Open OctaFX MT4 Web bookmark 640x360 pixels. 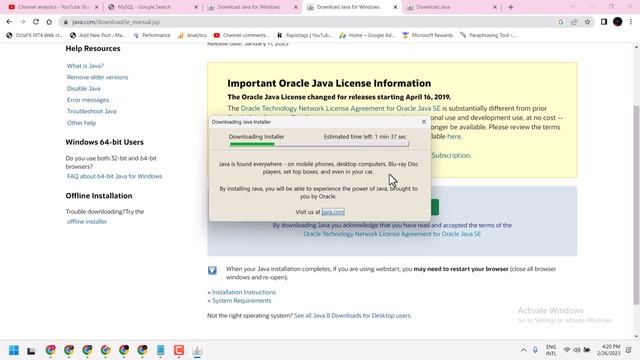(35, 36)
